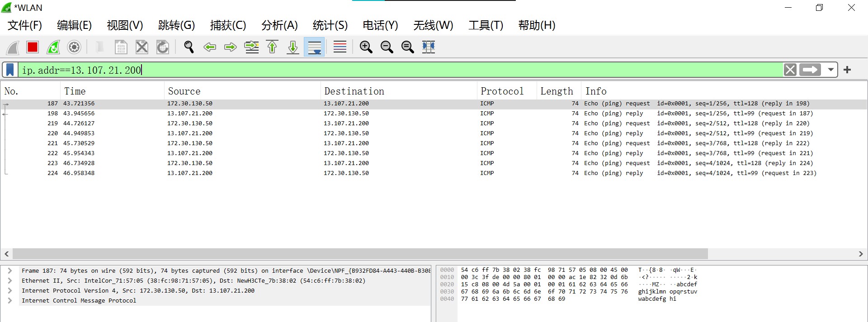The height and width of the screenshot is (322, 868).
Task: Sort packets by the Time column
Action: pyautogui.click(x=112, y=91)
